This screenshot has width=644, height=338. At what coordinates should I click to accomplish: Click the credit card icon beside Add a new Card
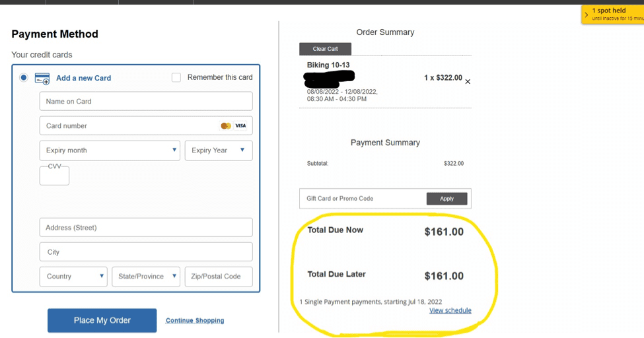tap(42, 79)
